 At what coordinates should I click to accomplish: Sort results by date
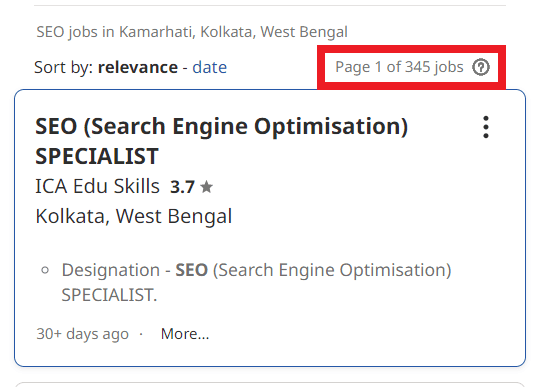pos(209,67)
